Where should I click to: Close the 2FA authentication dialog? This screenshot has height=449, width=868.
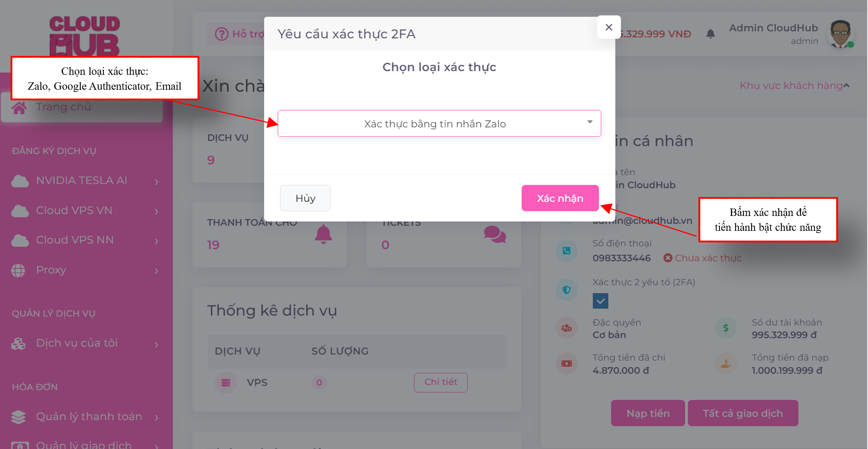tap(609, 27)
